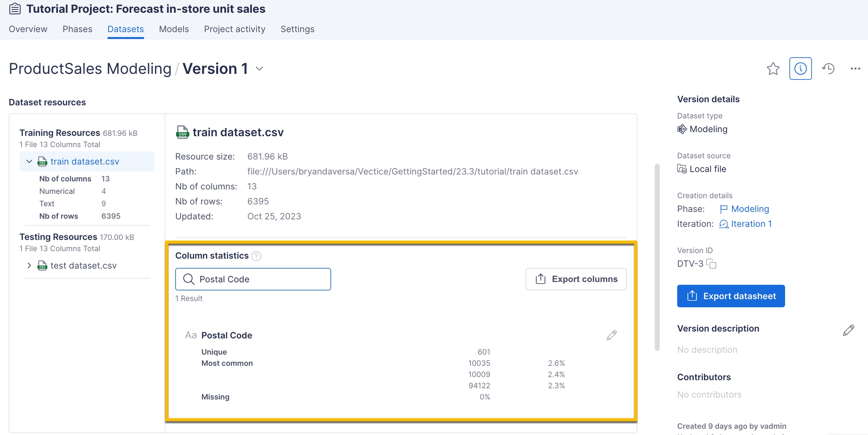Toggle the version details info panel
The image size is (868, 435).
point(800,69)
